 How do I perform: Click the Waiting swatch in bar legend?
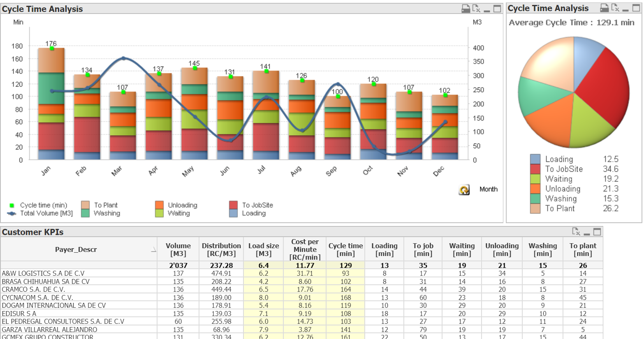(159, 213)
